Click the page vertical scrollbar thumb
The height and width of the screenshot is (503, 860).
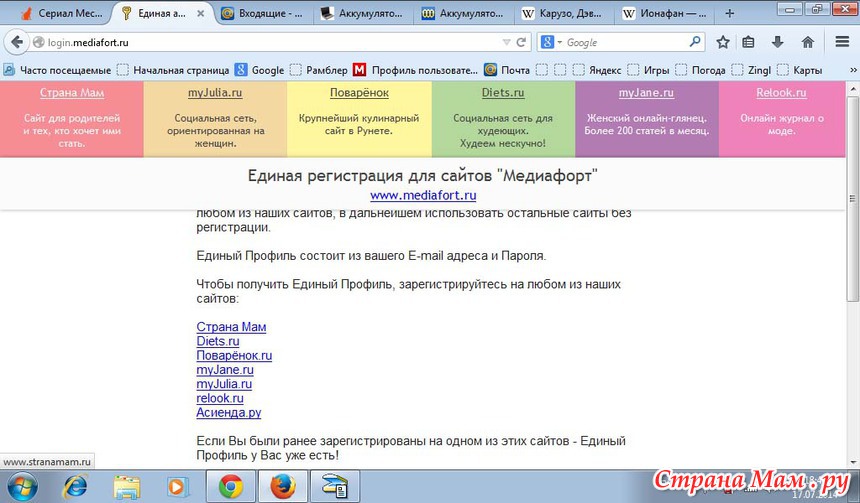pos(853,199)
